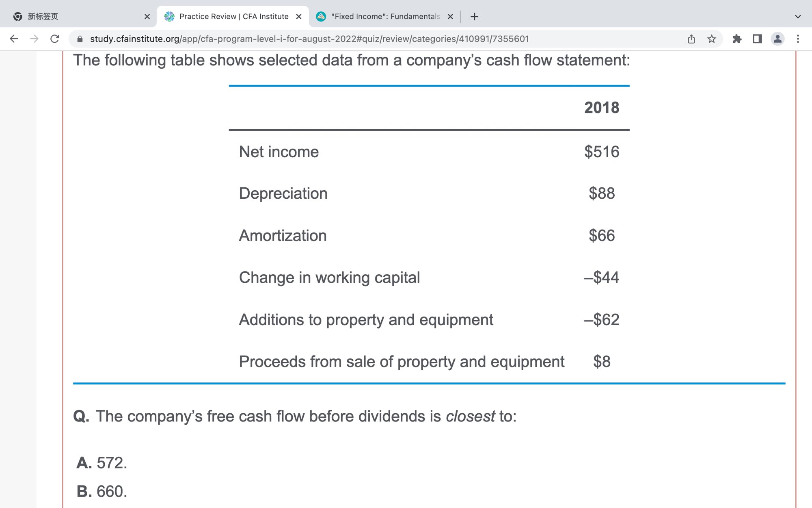
Task: Bookmark this page with star icon
Action: 711,39
